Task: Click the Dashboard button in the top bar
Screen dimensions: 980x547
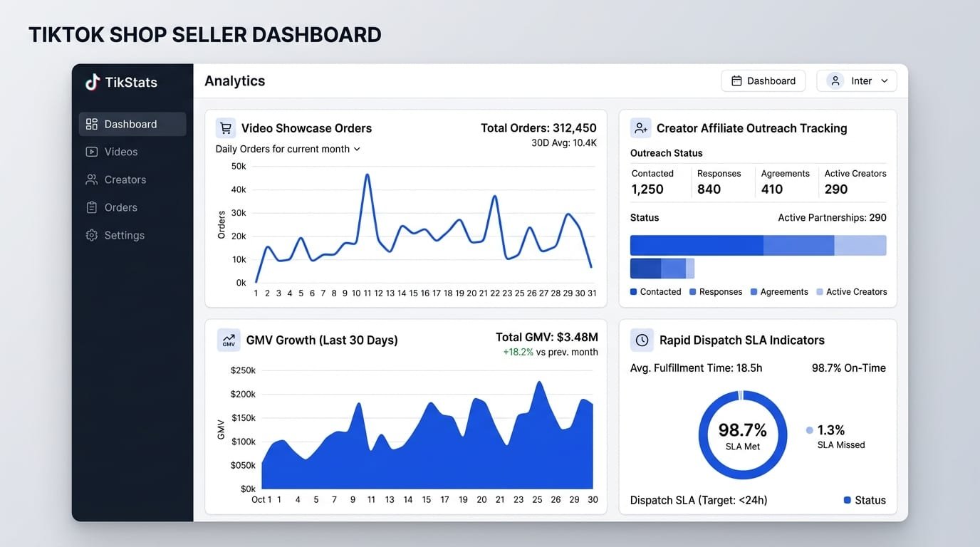Action: tap(763, 81)
